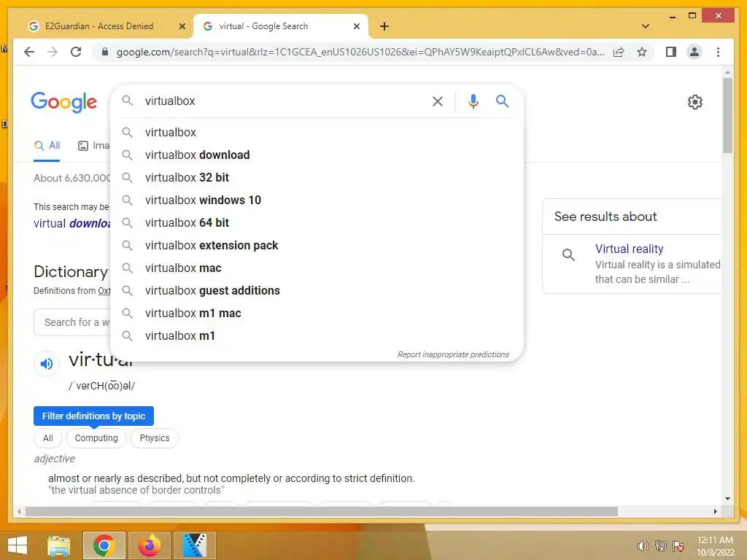
Task: Play pronunciation with the speaker icon
Action: click(x=46, y=364)
